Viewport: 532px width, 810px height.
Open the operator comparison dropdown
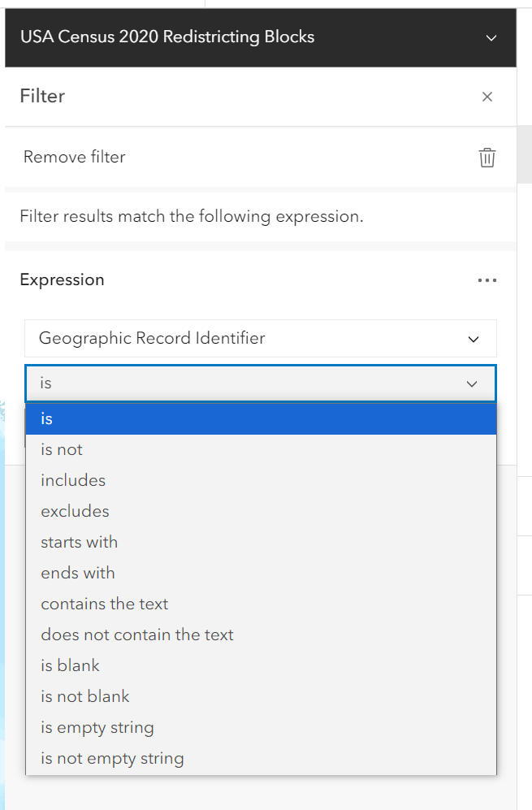tap(260, 383)
